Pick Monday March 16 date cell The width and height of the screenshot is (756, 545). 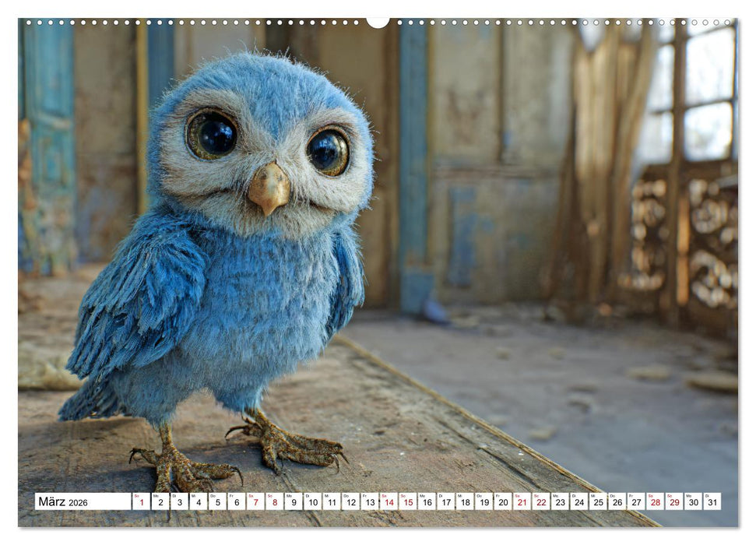click(427, 501)
